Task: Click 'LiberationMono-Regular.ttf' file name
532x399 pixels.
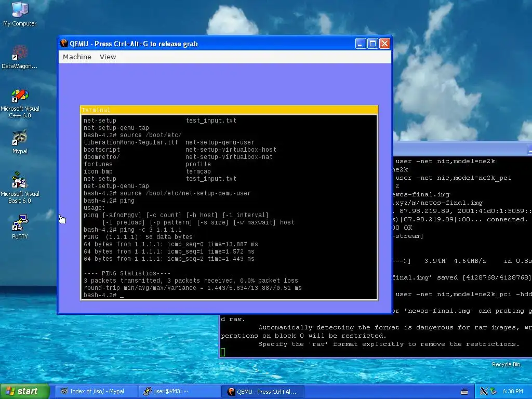Action: click(x=130, y=142)
